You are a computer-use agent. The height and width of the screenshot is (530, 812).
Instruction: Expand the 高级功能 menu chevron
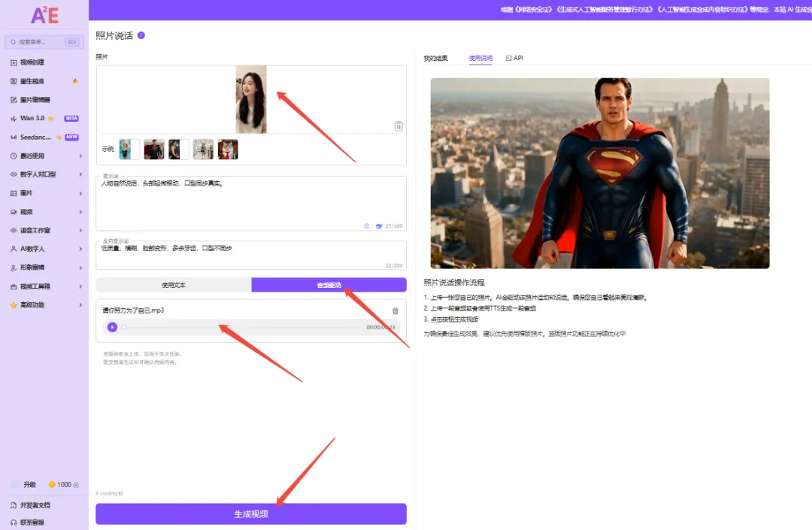[x=80, y=305]
